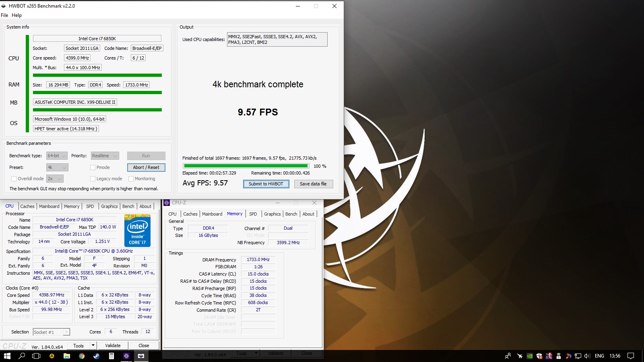Open About tab in the Memory CPU-Z window

coord(308,214)
